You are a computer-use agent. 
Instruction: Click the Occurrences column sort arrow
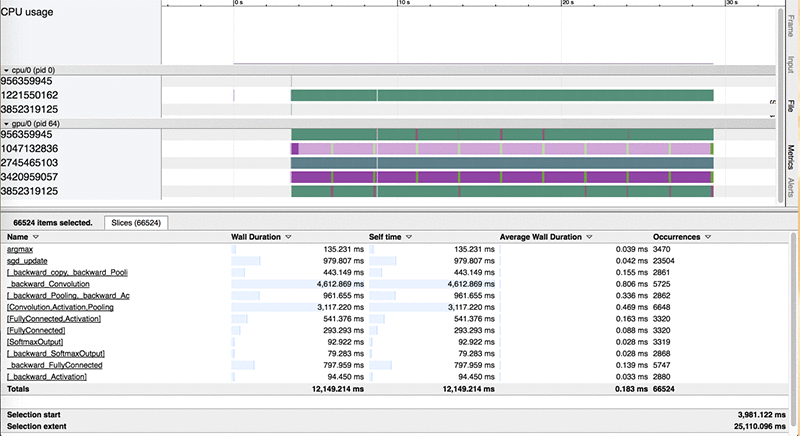point(708,237)
